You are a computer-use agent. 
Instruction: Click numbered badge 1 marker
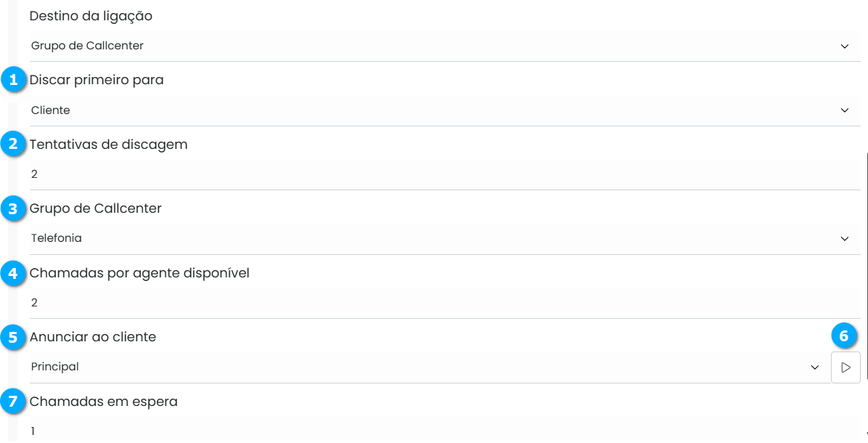pyautogui.click(x=13, y=80)
